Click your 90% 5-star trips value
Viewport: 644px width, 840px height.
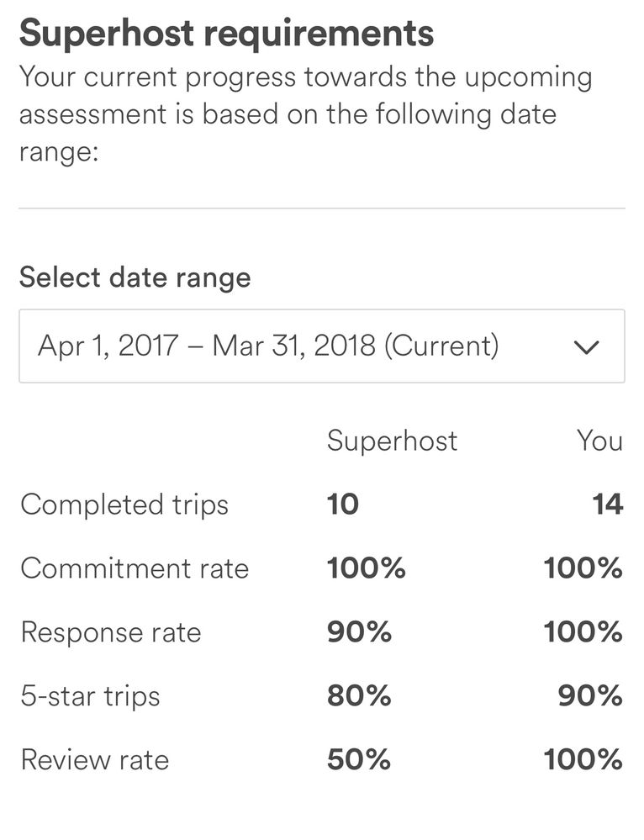pyautogui.click(x=591, y=696)
